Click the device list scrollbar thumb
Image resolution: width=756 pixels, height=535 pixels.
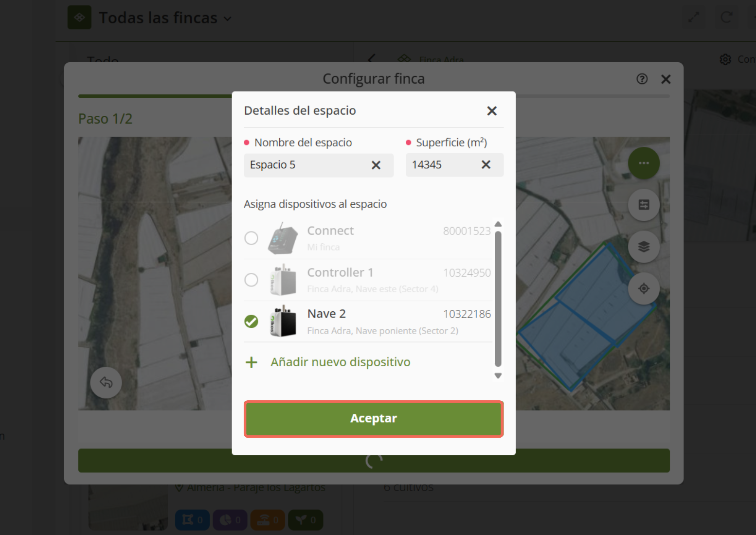498,299
